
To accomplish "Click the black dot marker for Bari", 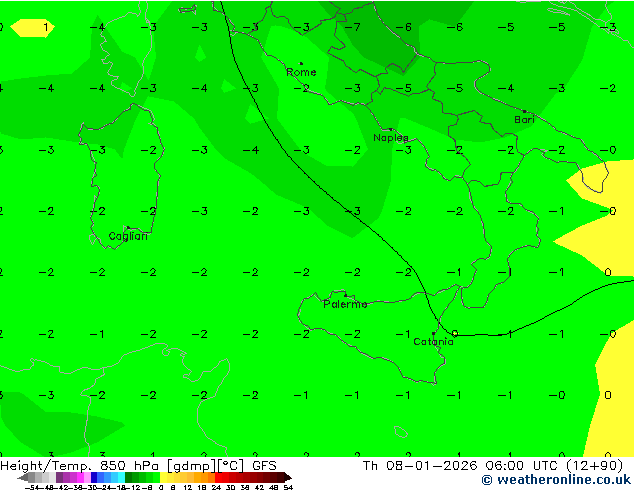I will coord(524,111).
